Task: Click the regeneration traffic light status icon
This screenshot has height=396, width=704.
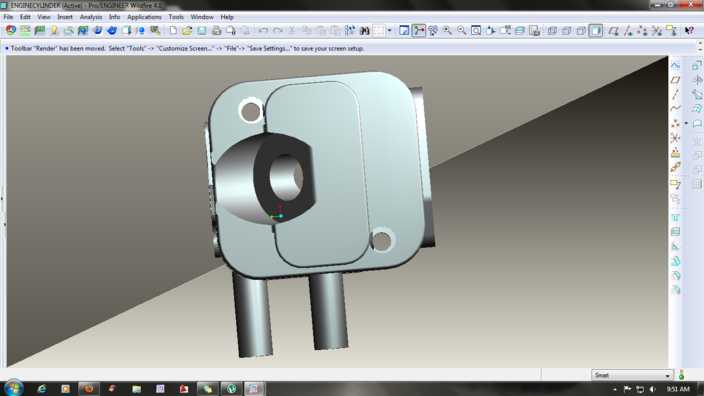Action: pyautogui.click(x=681, y=374)
